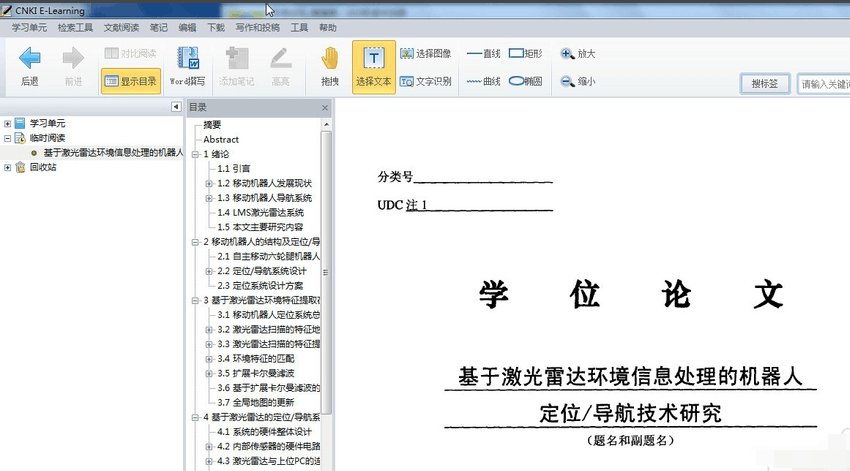Click the outline vertical scrollbar thumb
The height and width of the screenshot is (471, 850).
(326, 273)
